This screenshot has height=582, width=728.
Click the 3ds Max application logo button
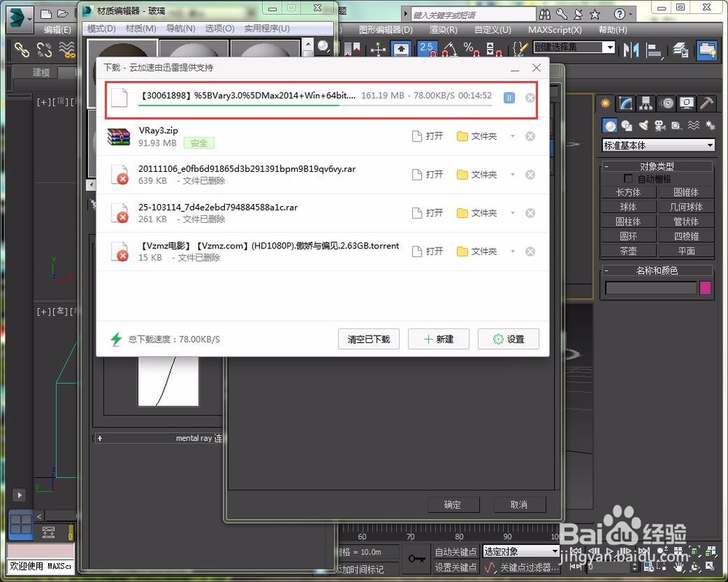point(20,18)
